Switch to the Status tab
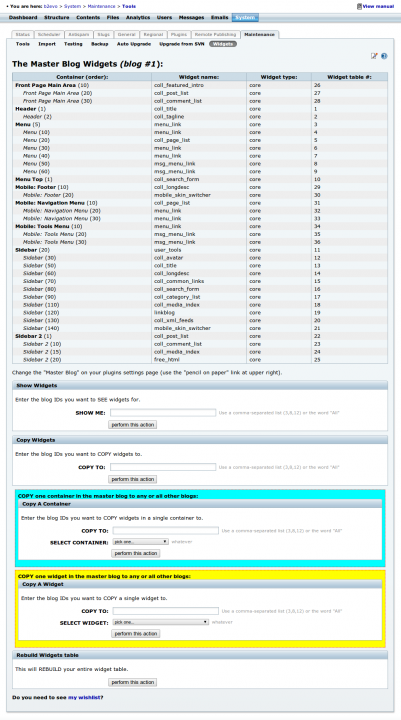 [22, 34]
